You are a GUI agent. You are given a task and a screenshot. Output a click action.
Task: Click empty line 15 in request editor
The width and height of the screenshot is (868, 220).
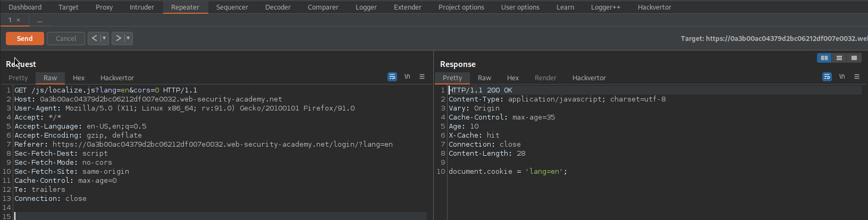click(221, 216)
